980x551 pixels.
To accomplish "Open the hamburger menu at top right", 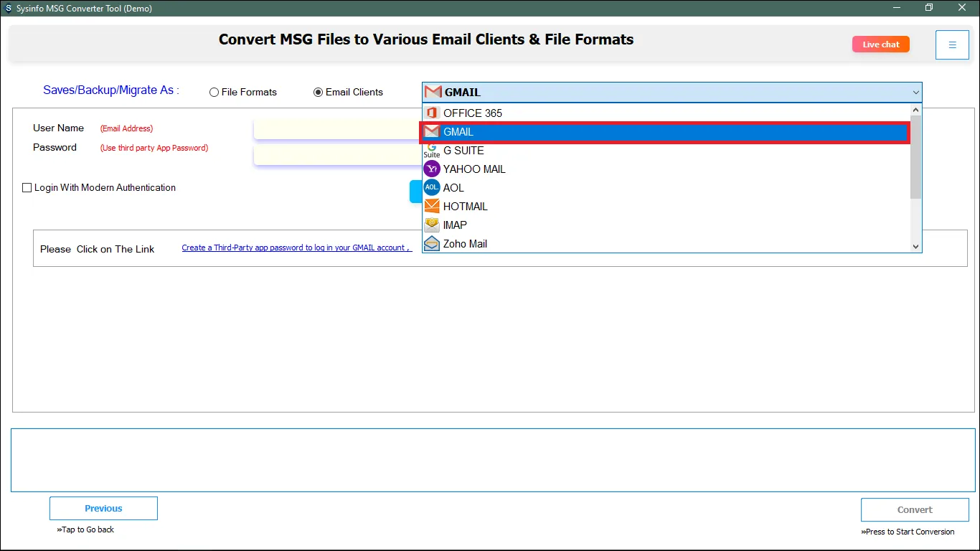I will [952, 44].
